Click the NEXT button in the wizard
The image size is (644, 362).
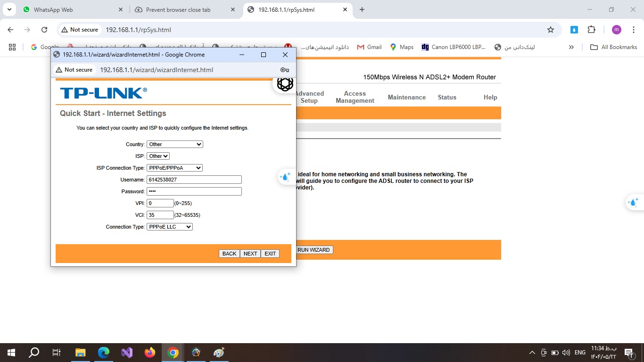pos(250,254)
